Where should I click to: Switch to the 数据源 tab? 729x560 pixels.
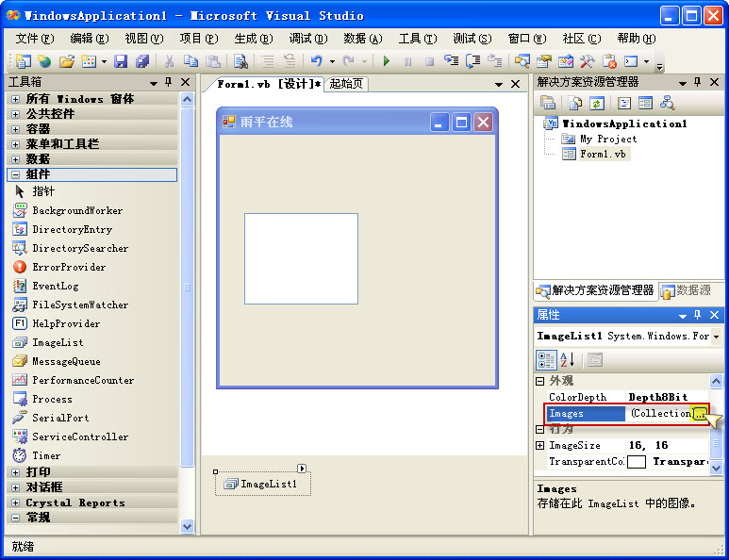coord(687,290)
